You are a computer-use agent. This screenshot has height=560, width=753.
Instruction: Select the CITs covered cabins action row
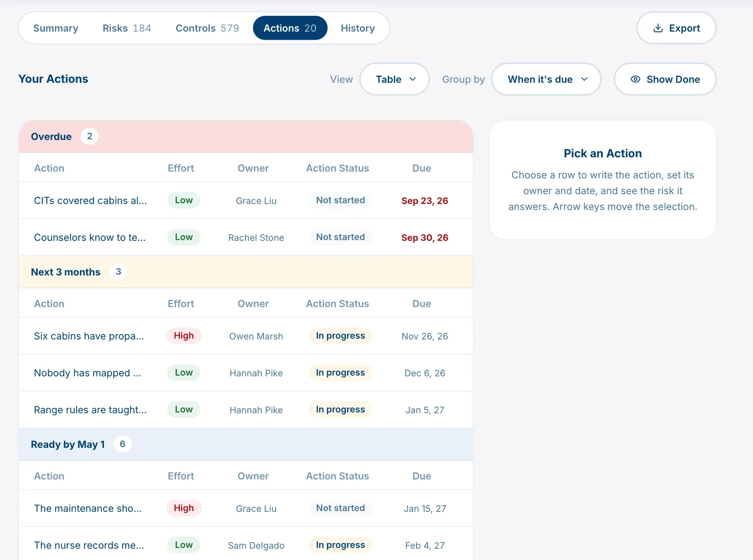(246, 200)
